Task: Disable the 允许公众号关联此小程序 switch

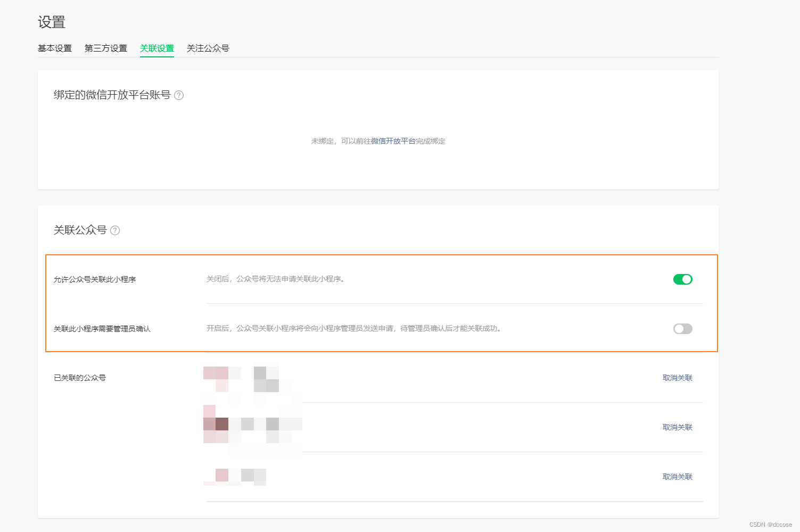Action: (683, 279)
